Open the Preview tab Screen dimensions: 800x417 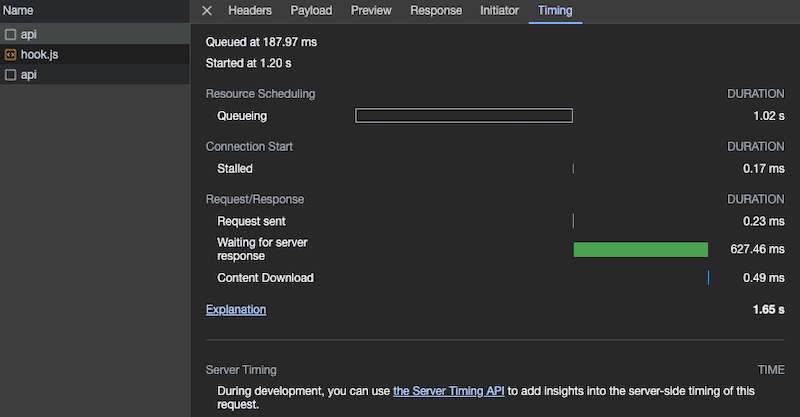coord(371,11)
